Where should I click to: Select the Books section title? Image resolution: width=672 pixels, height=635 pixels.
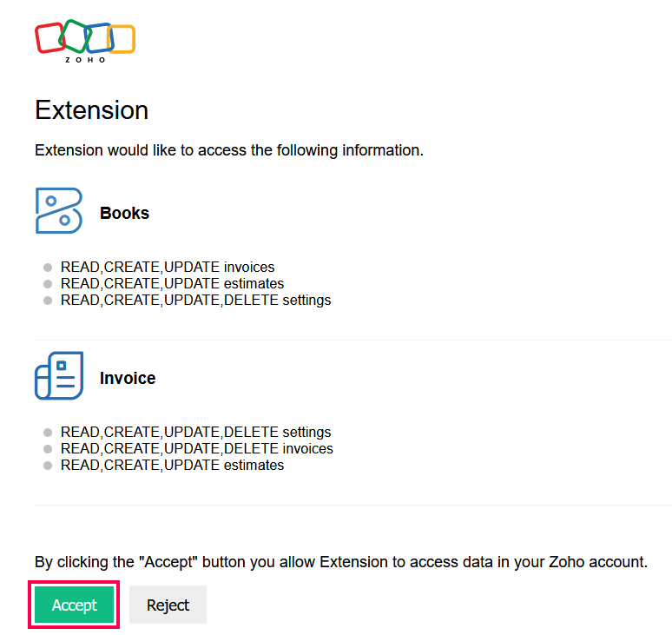click(x=124, y=213)
